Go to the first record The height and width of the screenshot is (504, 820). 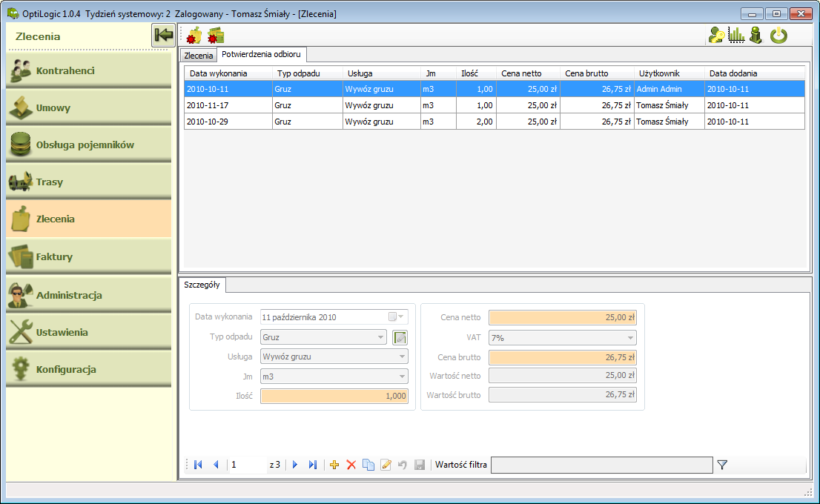(x=198, y=464)
